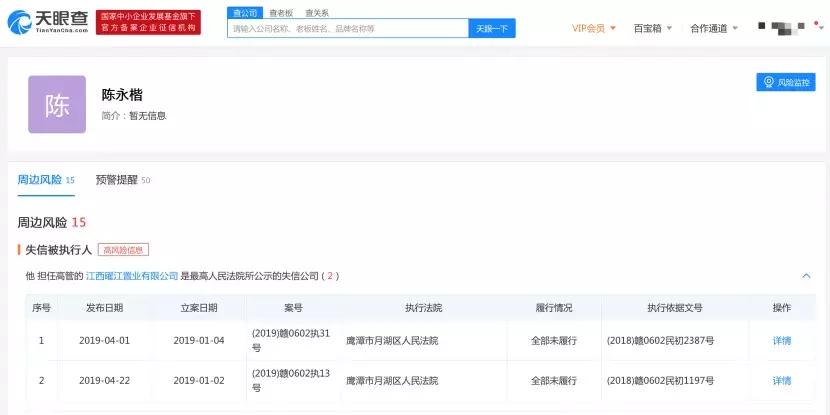Click the 风险监控 button
830x415 pixels.
click(786, 82)
